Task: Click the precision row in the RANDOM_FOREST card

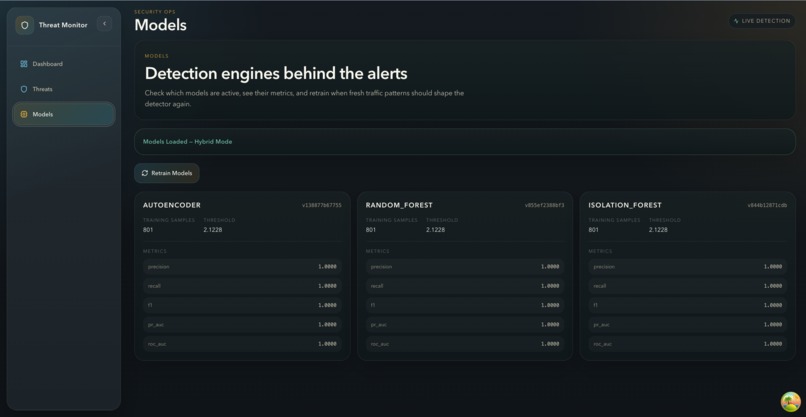Action: [x=465, y=267]
